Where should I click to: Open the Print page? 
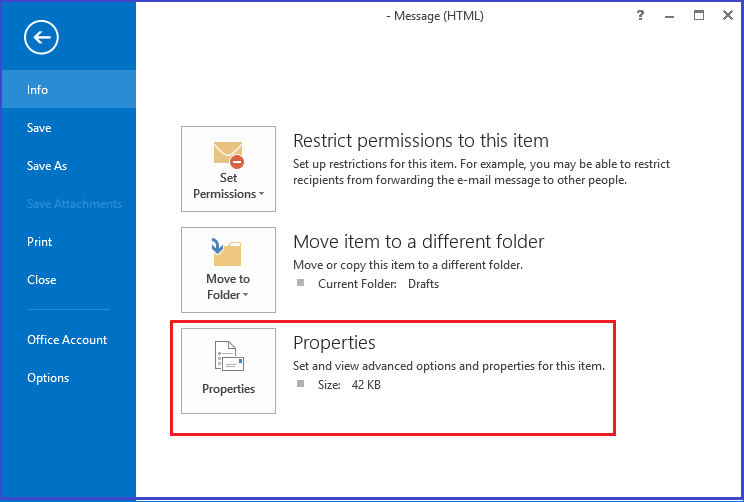click(x=69, y=241)
